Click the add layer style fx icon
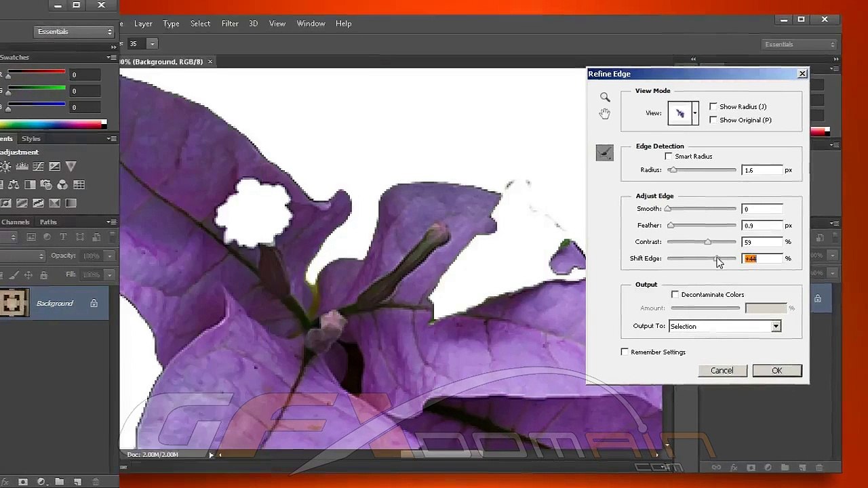 5,481
